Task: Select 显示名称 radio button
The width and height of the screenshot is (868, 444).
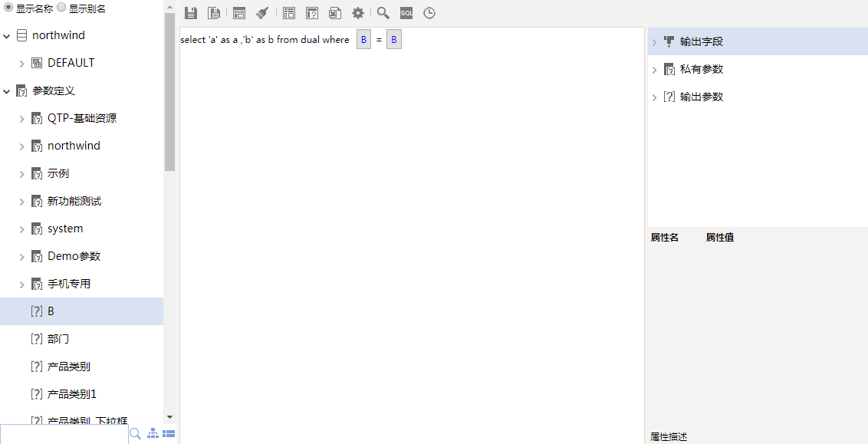Action: 8,7
